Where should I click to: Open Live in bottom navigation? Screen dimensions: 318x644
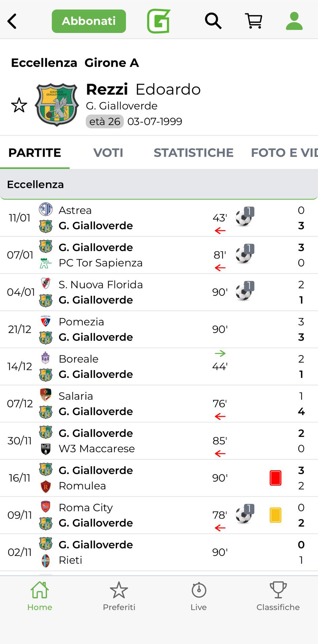coord(199,596)
